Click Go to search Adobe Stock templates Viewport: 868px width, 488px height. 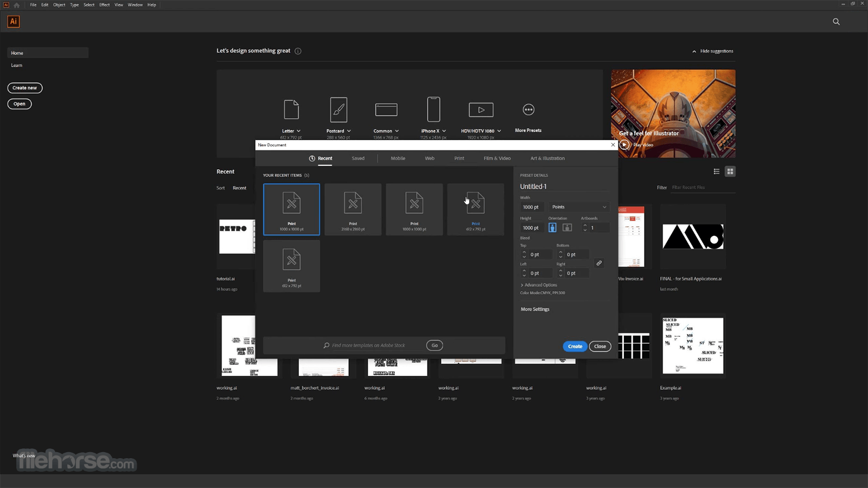(434, 345)
